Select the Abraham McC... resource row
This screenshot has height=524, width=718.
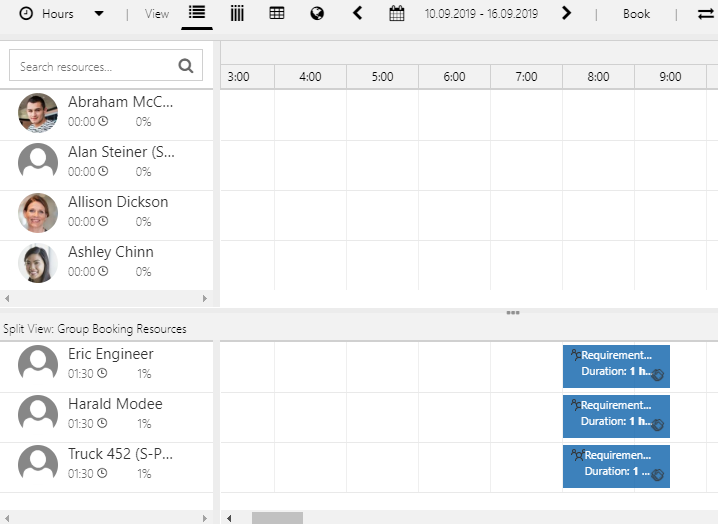coord(106,115)
